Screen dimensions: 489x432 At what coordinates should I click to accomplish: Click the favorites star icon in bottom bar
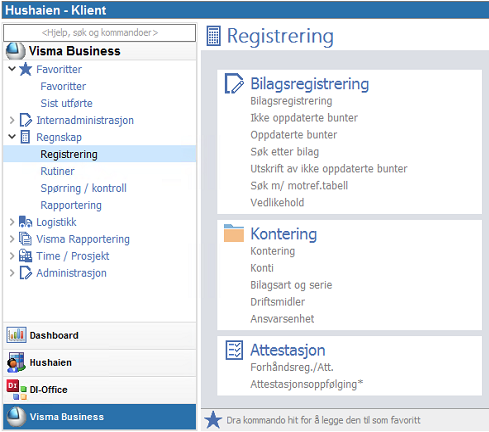coord(213,420)
